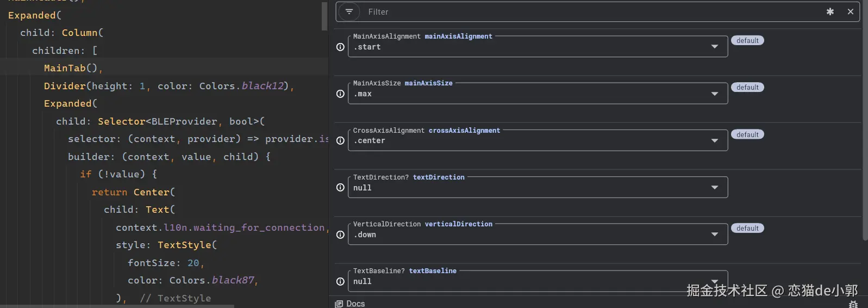Expand the textDirection null dropdown

(x=714, y=188)
